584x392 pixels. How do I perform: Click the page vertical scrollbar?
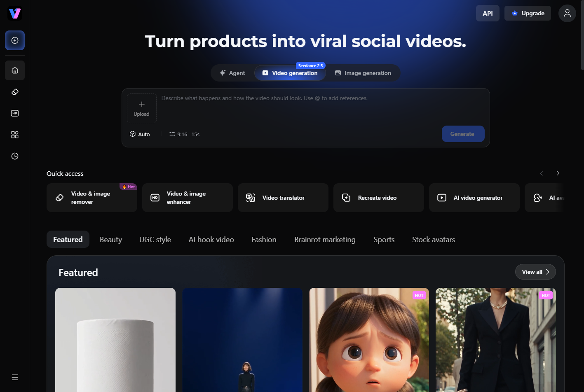tap(582, 35)
